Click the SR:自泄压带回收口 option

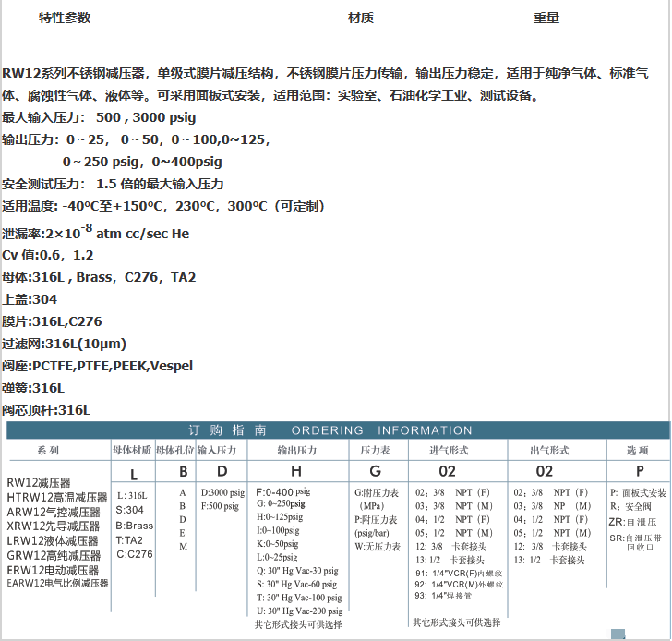636,542
